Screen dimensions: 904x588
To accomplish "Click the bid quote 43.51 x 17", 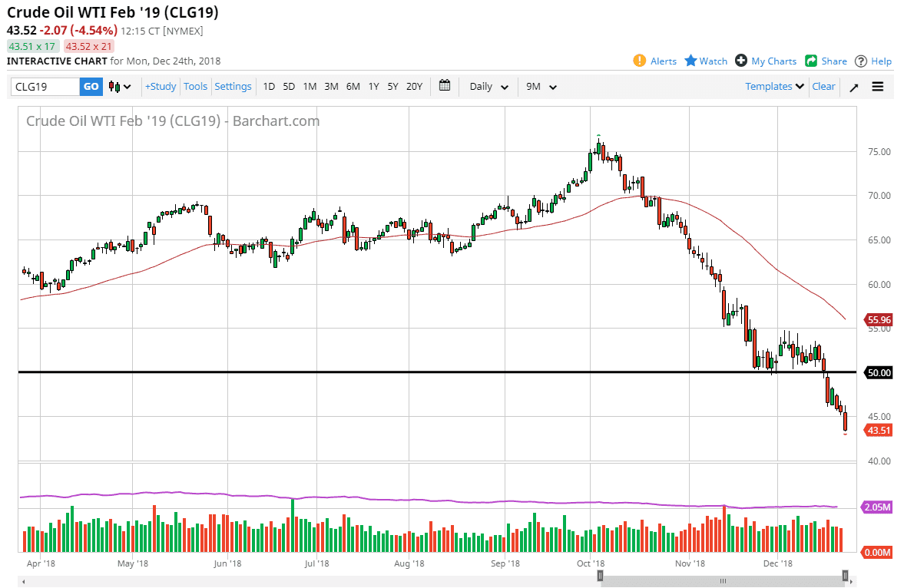I will coord(32,46).
